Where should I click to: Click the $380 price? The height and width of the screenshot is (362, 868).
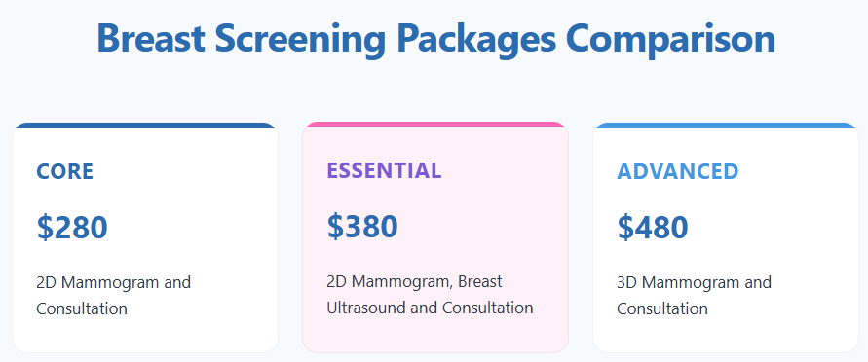[x=362, y=227]
